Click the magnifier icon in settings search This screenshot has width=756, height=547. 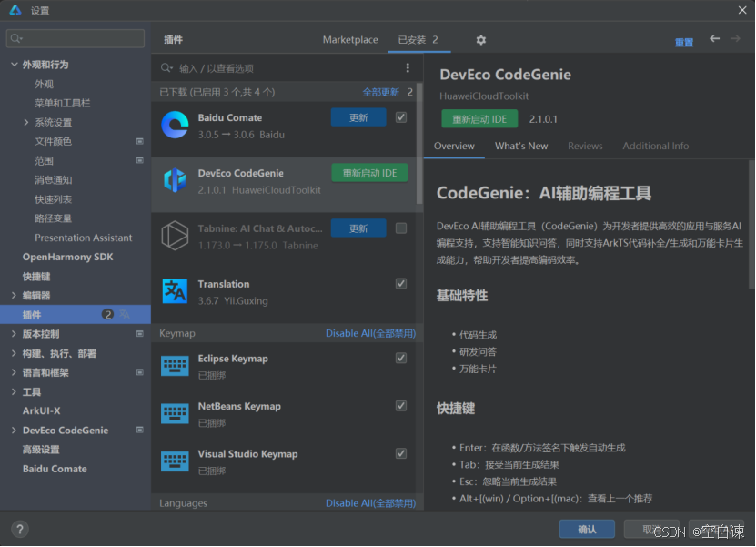tap(15, 38)
